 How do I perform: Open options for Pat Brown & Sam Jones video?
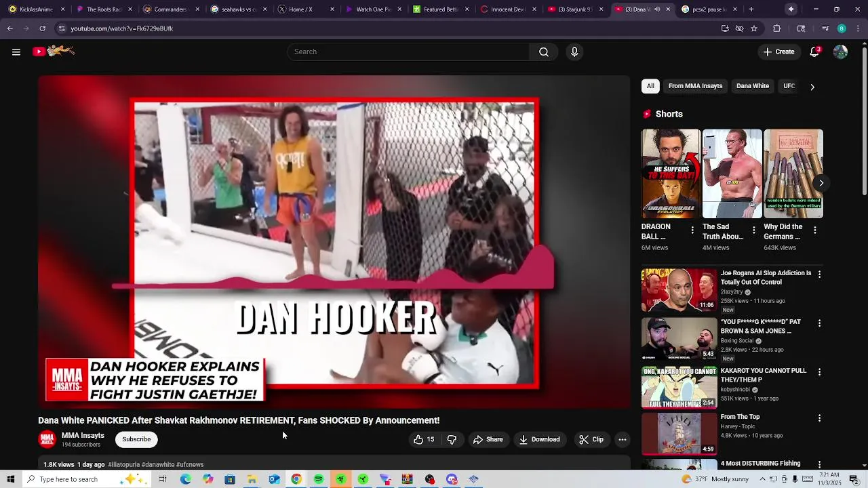coord(819,323)
